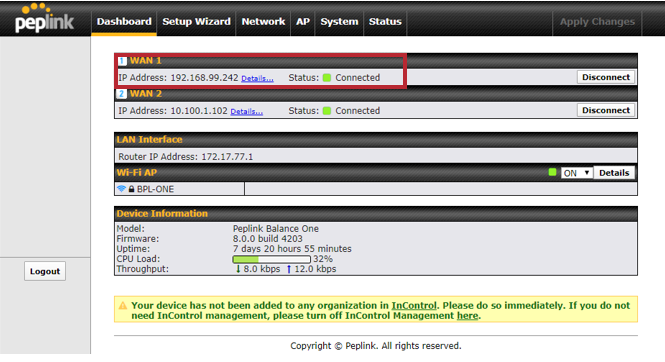Click the LAN Interface header
The width and height of the screenshot is (665, 362).
149,139
